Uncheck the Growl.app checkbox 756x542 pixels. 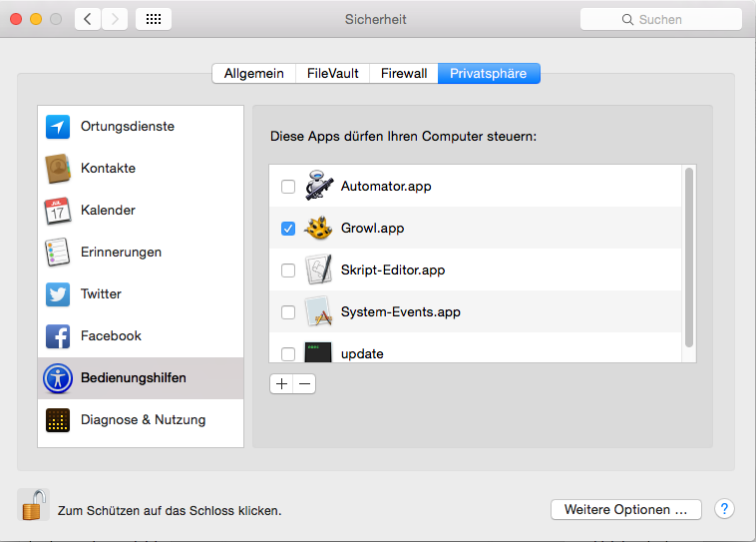tap(288, 229)
